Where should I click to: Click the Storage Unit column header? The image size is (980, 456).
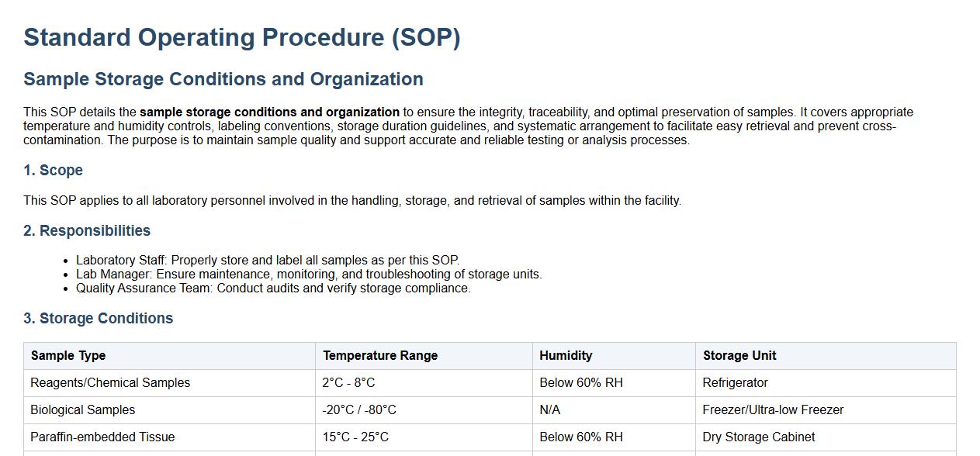[x=739, y=355]
